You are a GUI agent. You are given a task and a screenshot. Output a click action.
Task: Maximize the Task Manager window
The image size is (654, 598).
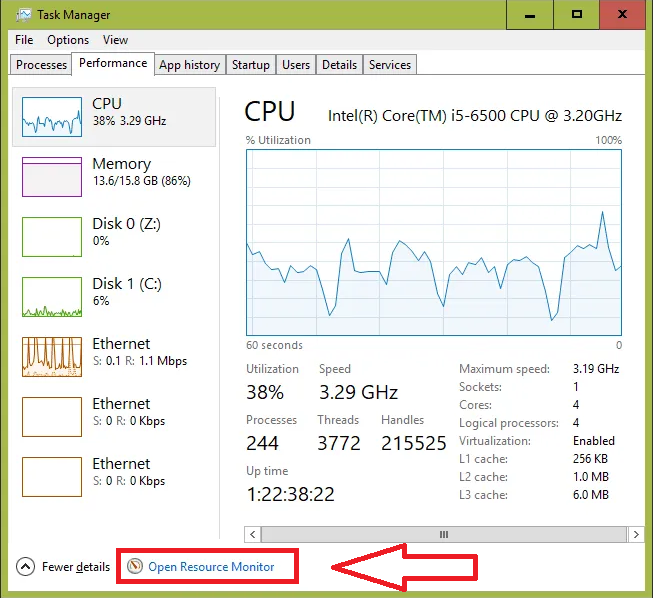(576, 15)
